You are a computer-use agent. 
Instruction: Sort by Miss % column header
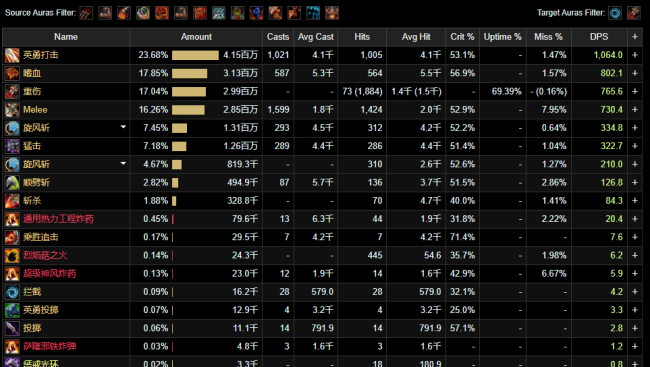(548, 37)
